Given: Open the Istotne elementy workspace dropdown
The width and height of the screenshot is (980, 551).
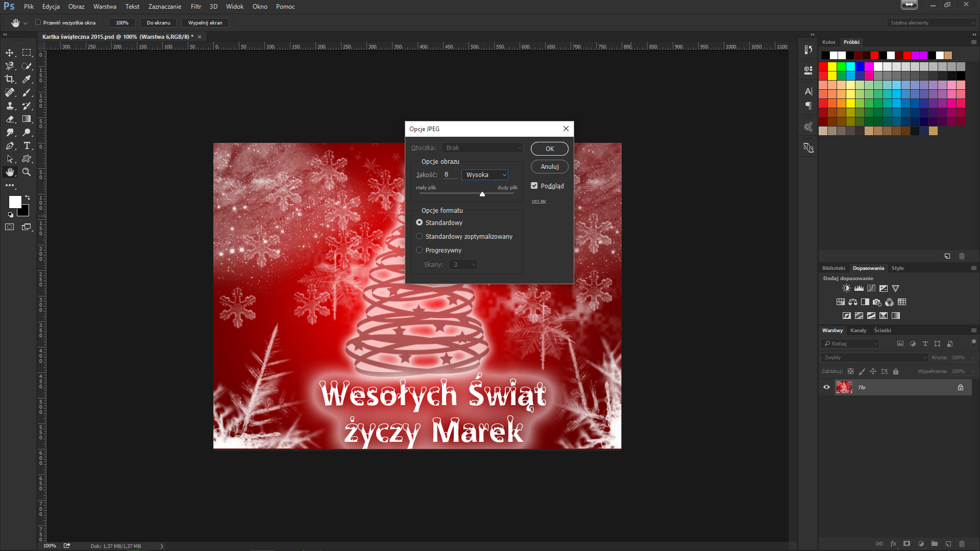Looking at the screenshot, I should pyautogui.click(x=932, y=22).
